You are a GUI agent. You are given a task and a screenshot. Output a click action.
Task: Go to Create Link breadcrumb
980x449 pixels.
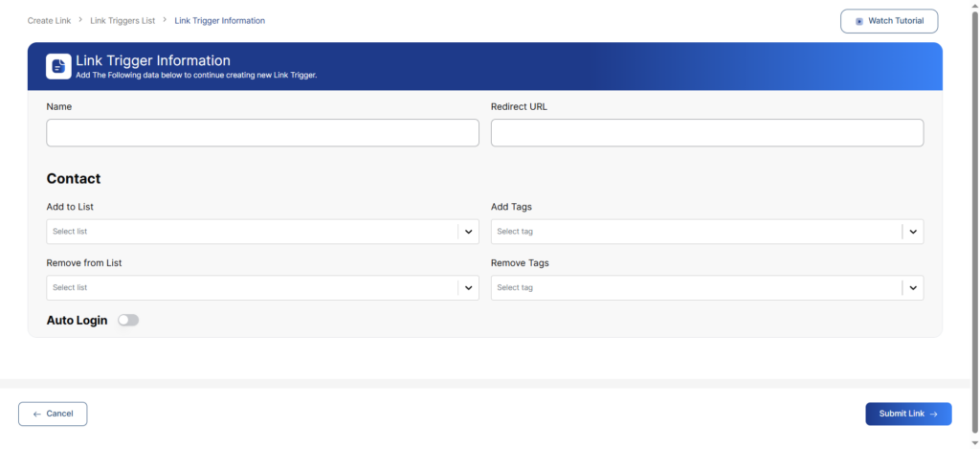(49, 20)
